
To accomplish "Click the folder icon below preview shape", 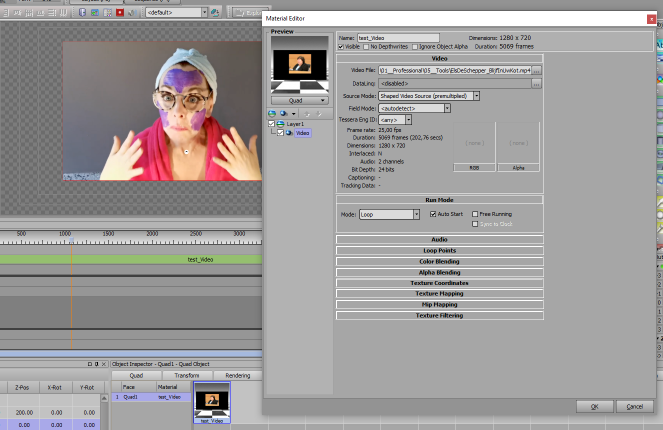I will coord(274,114).
